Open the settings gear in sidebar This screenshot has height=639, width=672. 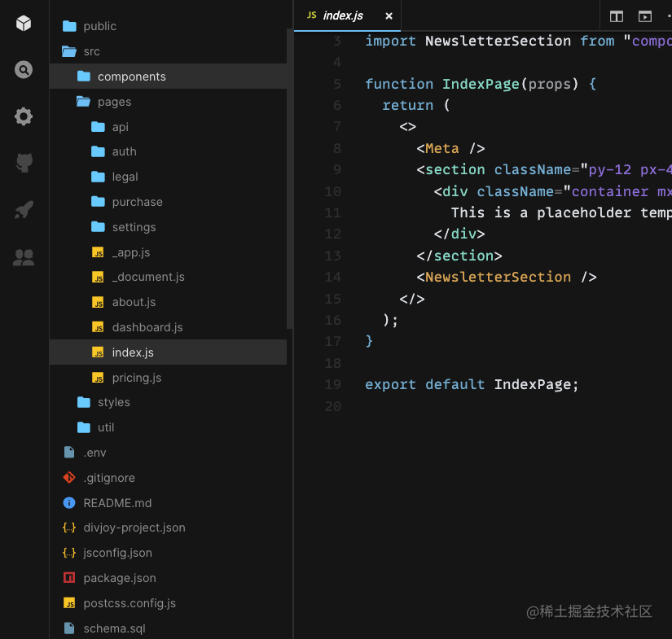coord(24,116)
